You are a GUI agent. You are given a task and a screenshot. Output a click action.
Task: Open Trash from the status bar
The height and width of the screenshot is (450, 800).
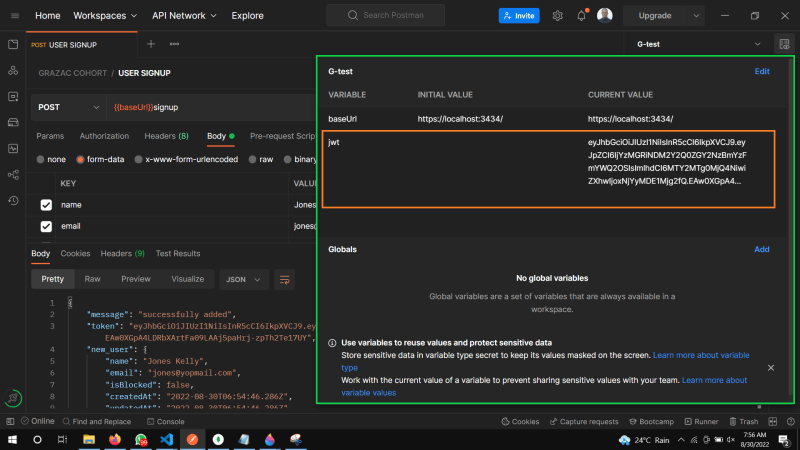pyautogui.click(x=743, y=421)
